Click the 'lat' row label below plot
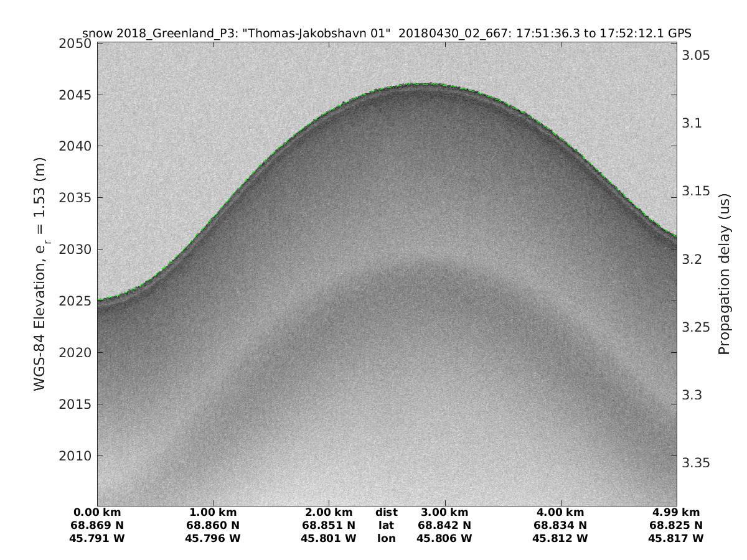The width and height of the screenshot is (747, 560). pyautogui.click(x=387, y=526)
